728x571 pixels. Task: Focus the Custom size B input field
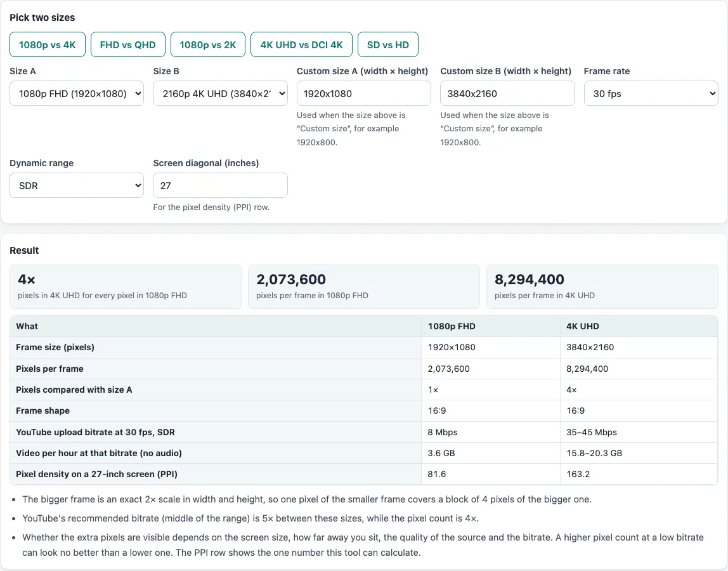[x=507, y=93]
